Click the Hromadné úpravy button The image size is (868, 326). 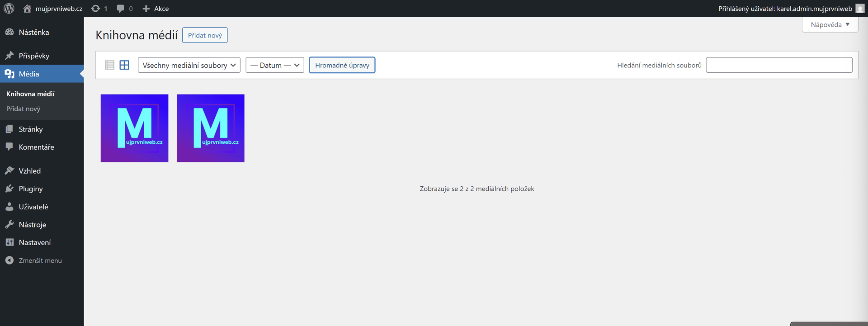(342, 65)
